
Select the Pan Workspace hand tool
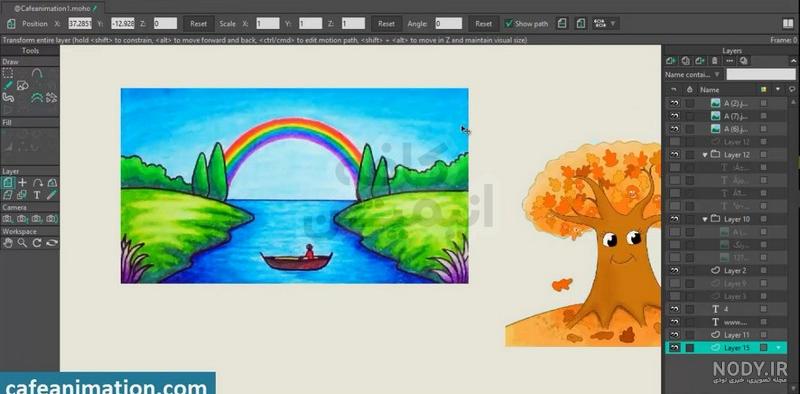[8, 243]
